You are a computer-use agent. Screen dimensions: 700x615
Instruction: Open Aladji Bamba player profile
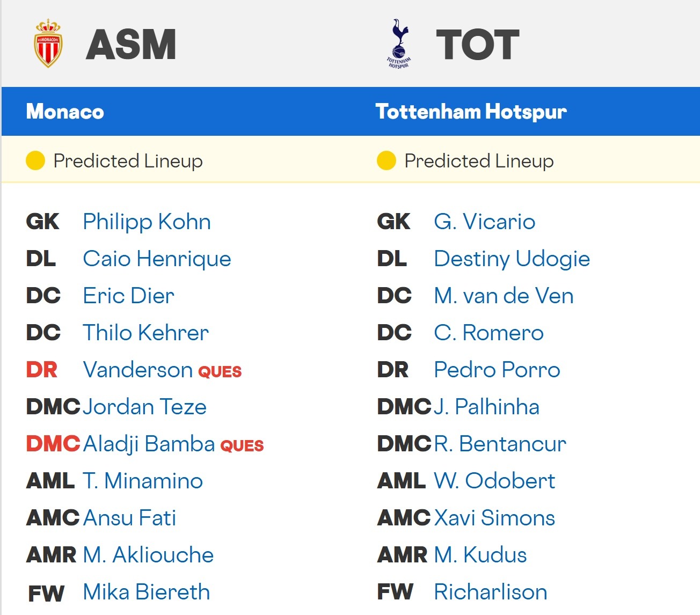(x=149, y=444)
